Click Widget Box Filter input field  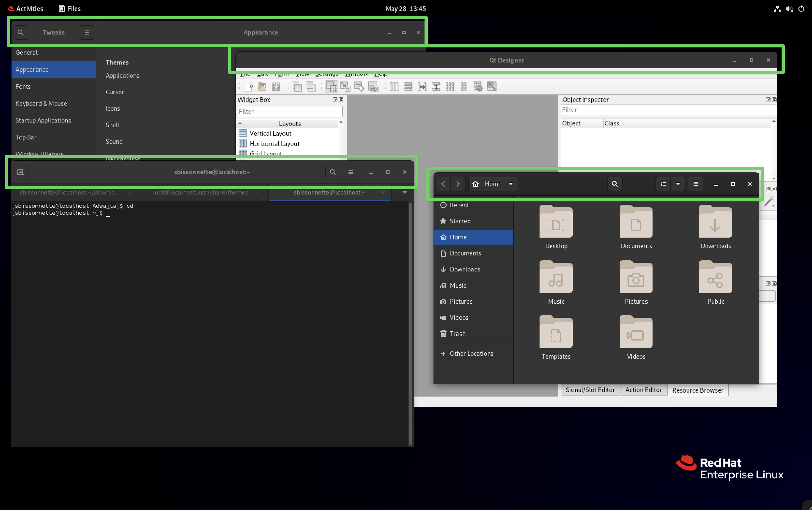click(x=290, y=111)
